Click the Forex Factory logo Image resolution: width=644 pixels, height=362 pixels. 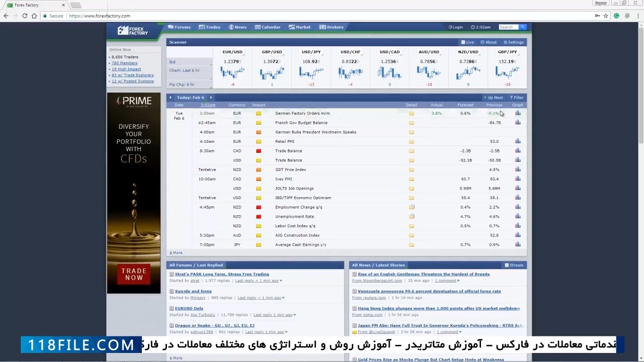click(133, 31)
